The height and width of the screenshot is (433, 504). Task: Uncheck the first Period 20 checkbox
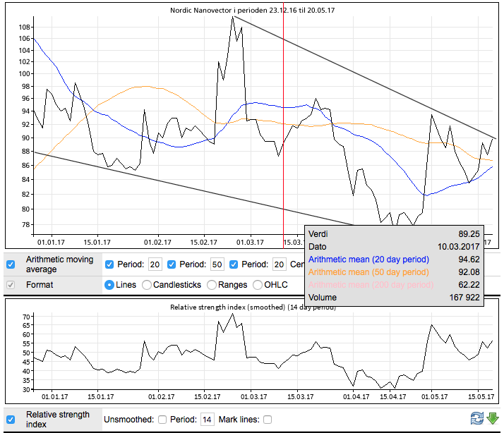[109, 264]
